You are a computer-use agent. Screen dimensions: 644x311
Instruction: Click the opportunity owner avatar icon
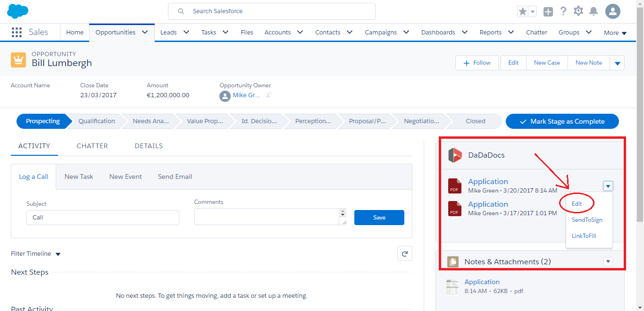point(225,96)
